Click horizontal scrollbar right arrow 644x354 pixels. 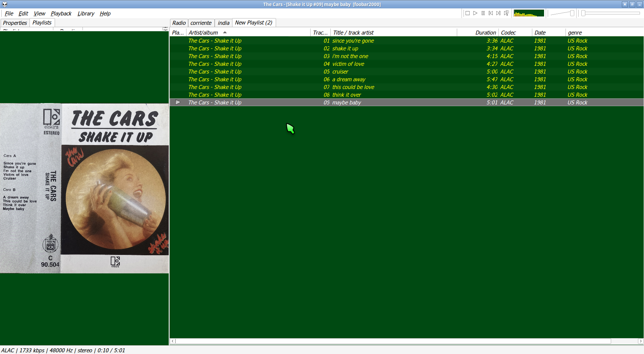tap(640, 341)
